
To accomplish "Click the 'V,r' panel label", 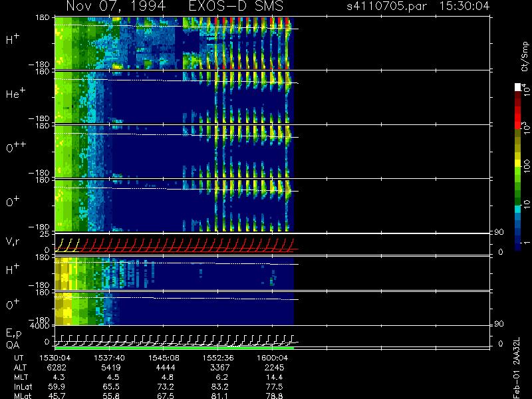I will (x=13, y=241).
